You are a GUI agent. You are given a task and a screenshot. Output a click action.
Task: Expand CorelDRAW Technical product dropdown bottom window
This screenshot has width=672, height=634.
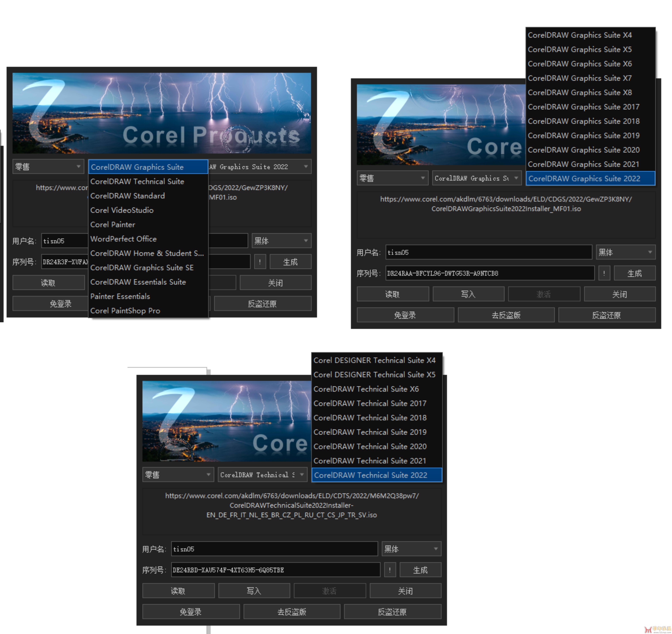tap(263, 475)
